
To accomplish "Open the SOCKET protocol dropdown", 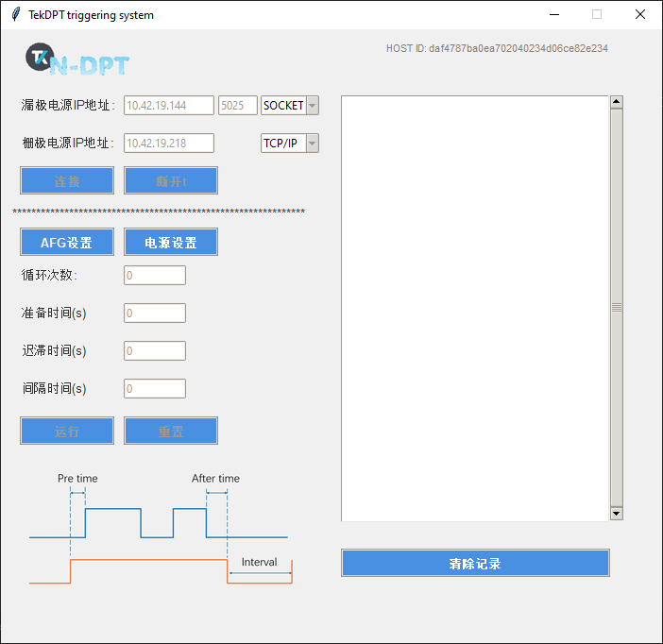I will pyautogui.click(x=290, y=106).
